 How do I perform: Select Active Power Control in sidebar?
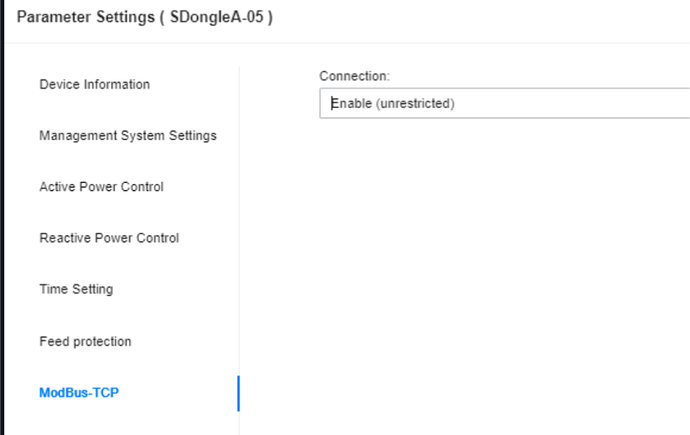[x=101, y=187]
